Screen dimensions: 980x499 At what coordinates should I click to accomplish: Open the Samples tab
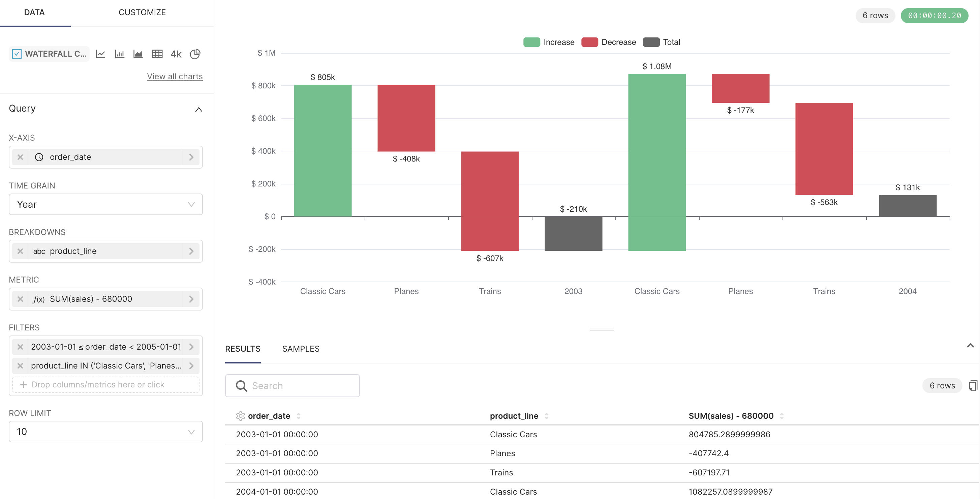301,349
